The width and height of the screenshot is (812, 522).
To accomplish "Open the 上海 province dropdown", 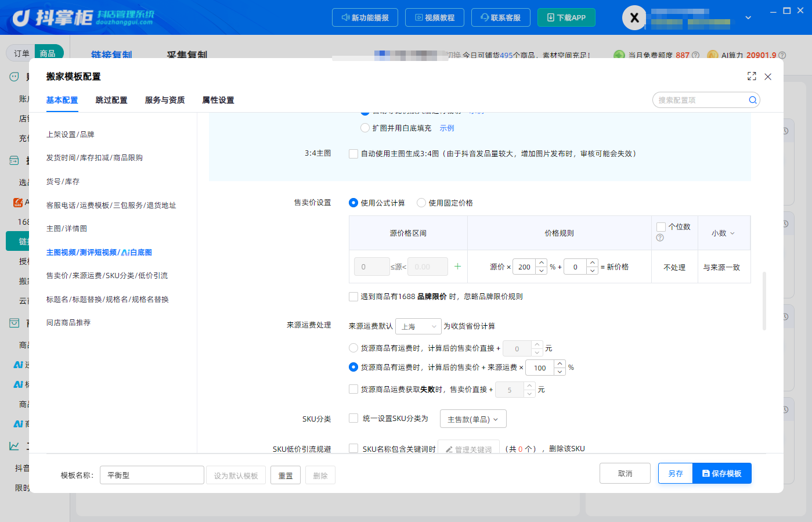I will click(x=418, y=326).
